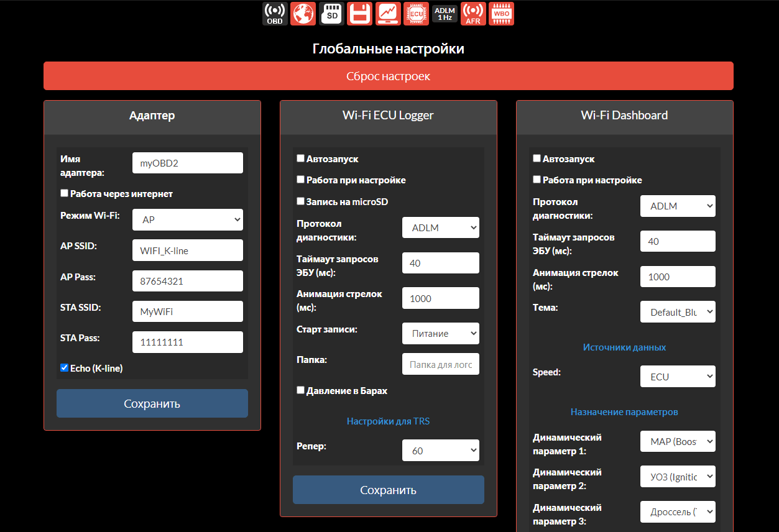Open the globe internet icon
779x532 pixels.
(x=303, y=14)
